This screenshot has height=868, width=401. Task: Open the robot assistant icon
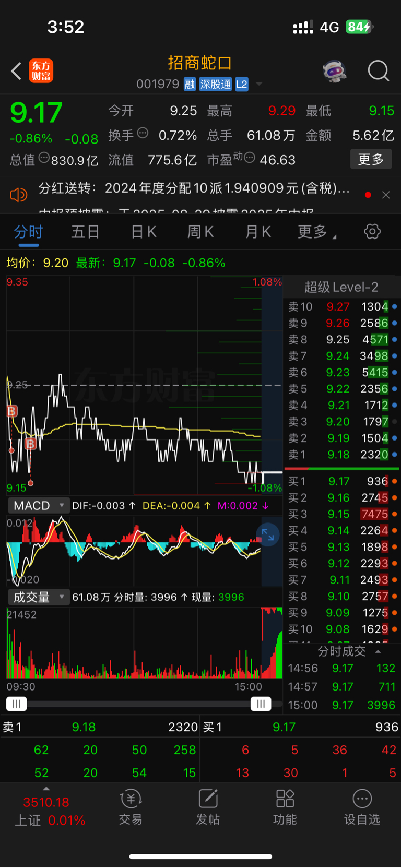point(335,71)
